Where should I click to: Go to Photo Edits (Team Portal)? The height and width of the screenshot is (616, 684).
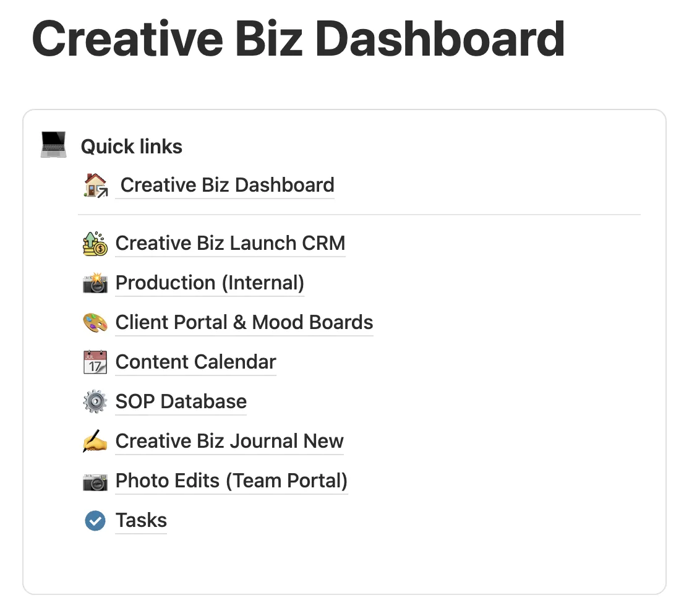coord(231,481)
